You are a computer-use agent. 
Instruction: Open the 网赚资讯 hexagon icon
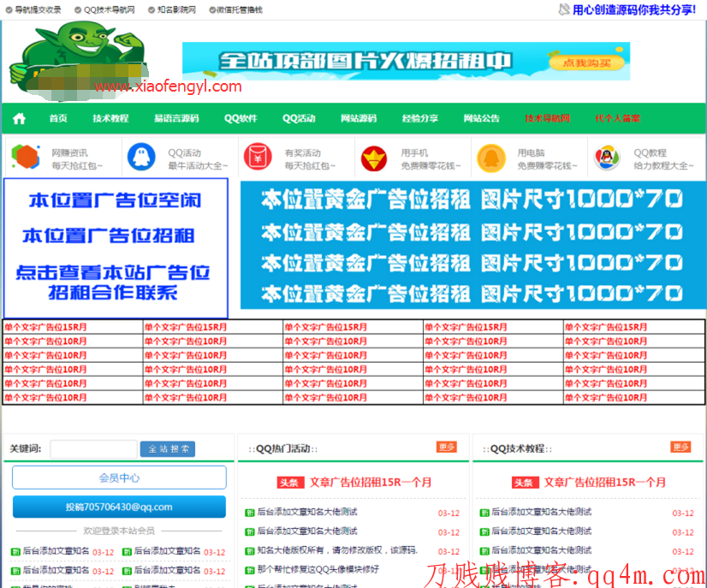point(26,157)
